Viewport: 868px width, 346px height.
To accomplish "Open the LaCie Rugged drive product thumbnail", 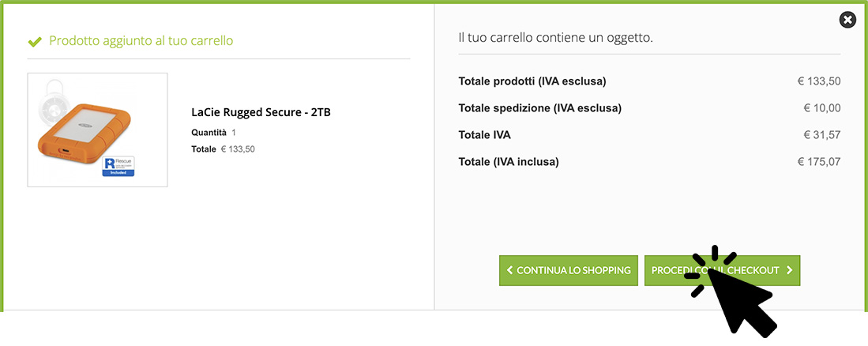I will click(x=97, y=130).
